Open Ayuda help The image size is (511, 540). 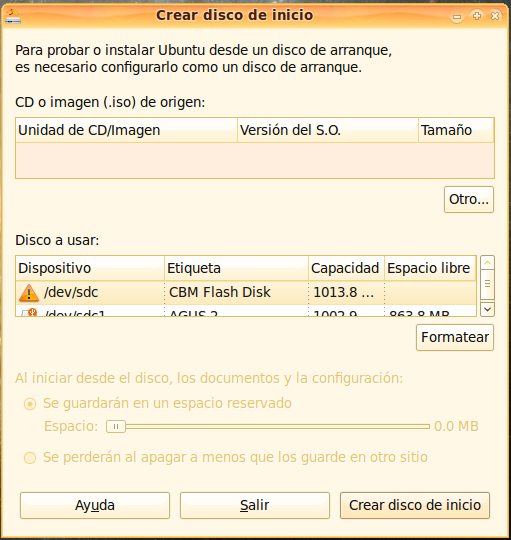click(x=95, y=505)
